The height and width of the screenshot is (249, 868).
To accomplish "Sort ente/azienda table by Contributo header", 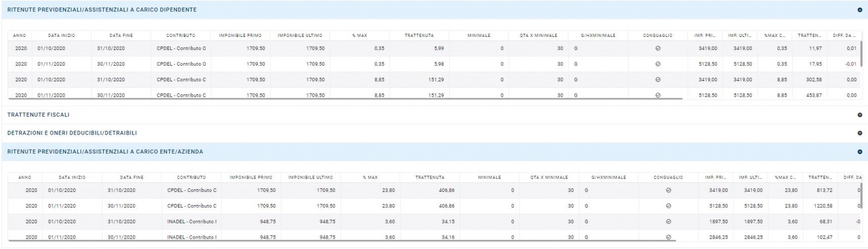I will [192, 177].
